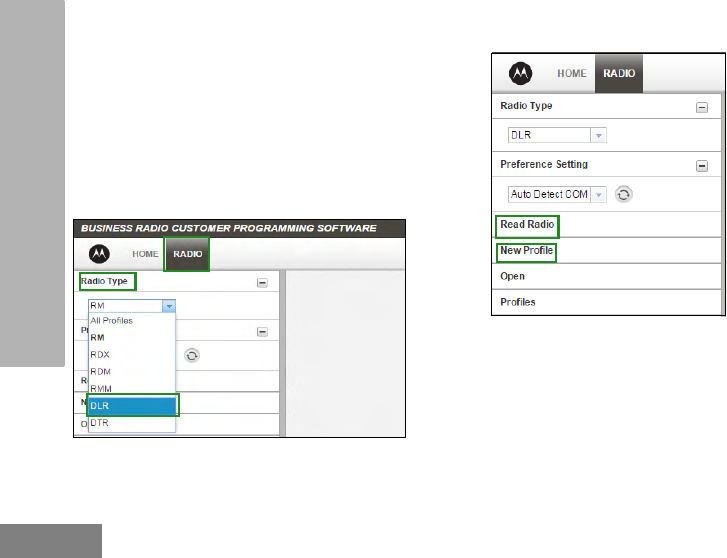
Task: Click the Auto Detect COM value field
Action: tap(549, 194)
